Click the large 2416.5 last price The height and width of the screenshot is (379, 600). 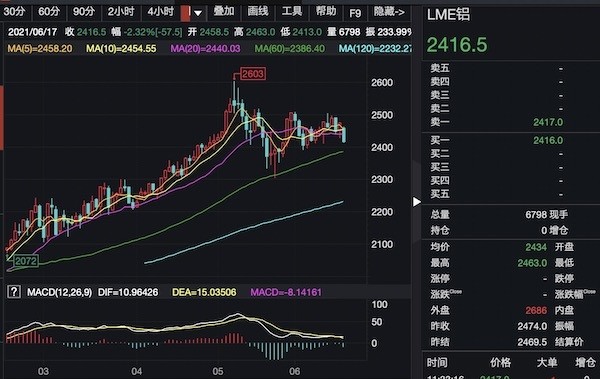457,45
